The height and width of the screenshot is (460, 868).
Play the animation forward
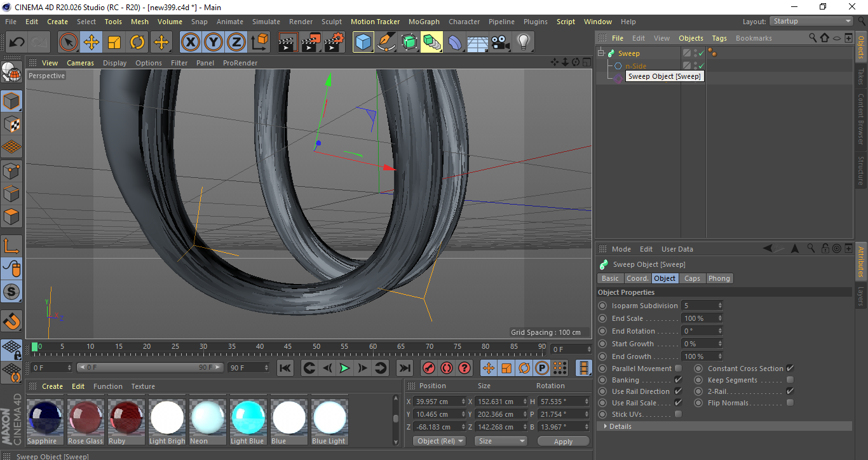click(344, 368)
